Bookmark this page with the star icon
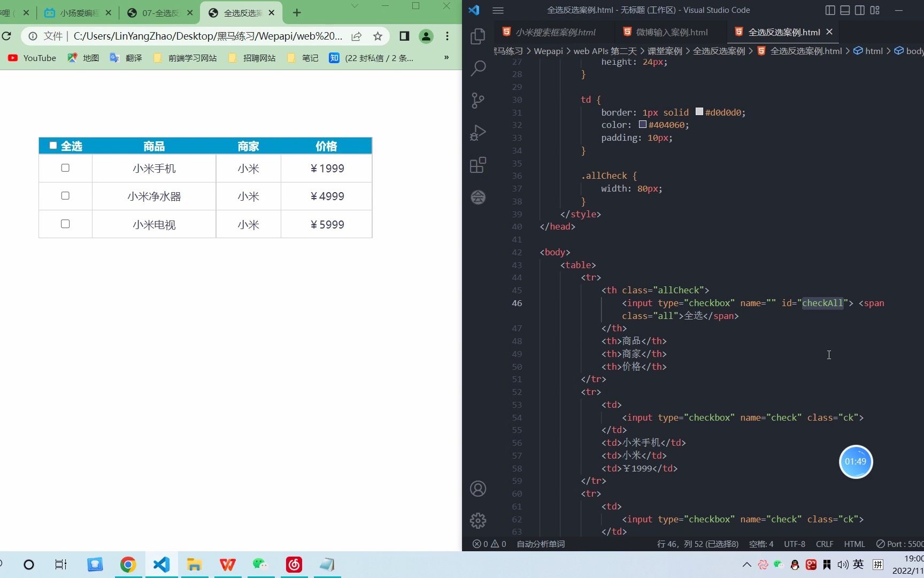Image resolution: width=924 pixels, height=578 pixels. (x=378, y=36)
